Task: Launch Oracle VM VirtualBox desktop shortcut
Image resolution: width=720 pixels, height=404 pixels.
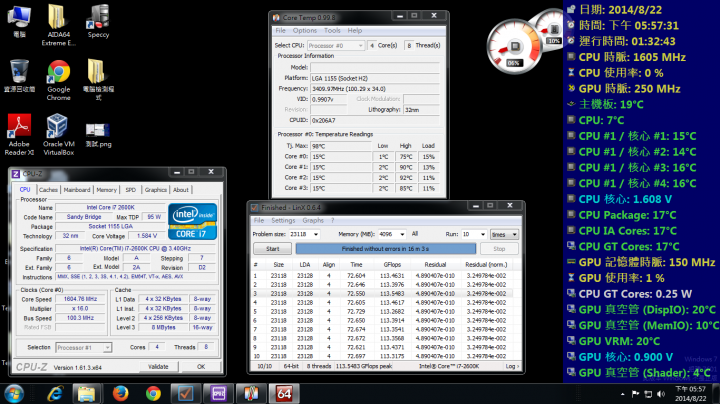Action: (58, 135)
